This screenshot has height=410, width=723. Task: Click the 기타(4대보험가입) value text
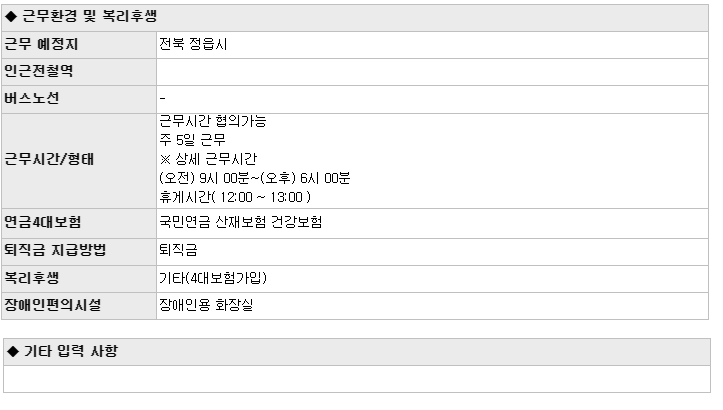[213, 278]
